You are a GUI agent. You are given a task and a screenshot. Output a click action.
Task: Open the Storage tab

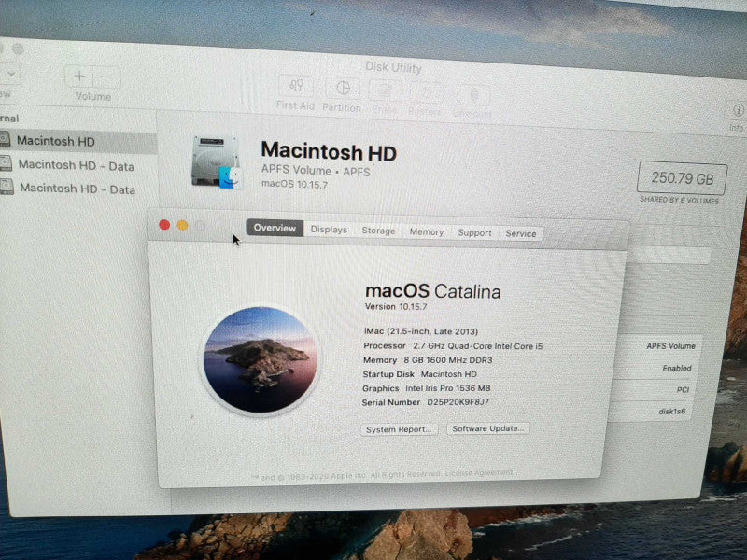378,231
